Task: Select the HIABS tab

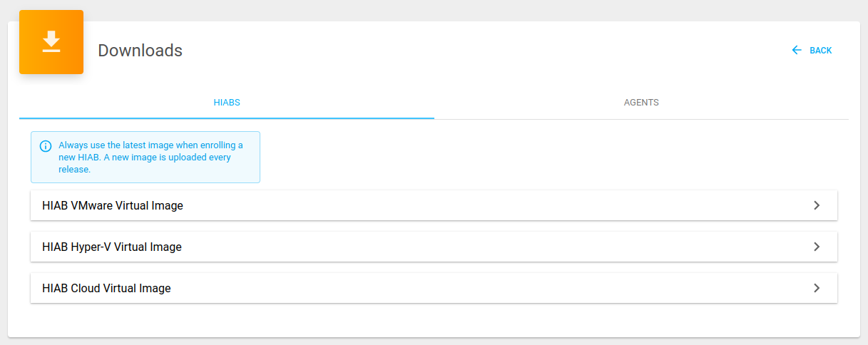Action: coord(227,103)
